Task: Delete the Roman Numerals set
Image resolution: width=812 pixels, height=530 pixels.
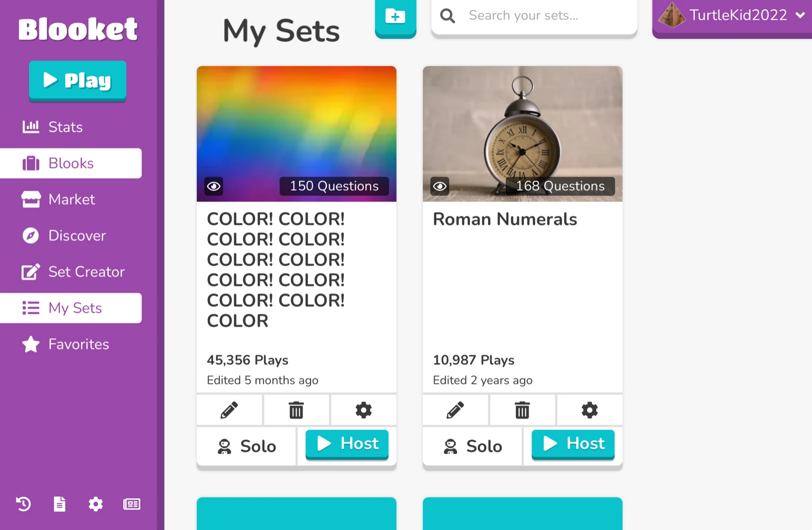Action: tap(522, 410)
